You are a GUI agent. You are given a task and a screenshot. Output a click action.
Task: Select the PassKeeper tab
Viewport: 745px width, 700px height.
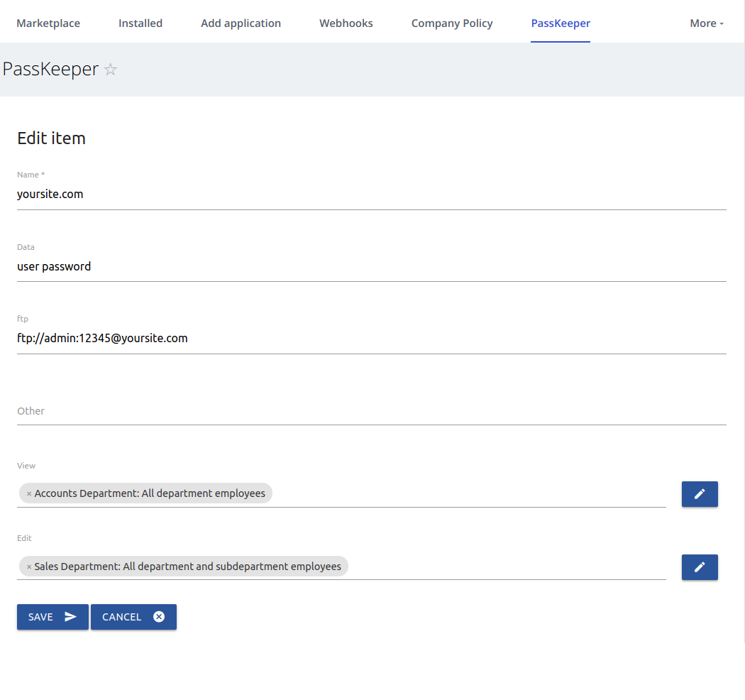pos(561,23)
